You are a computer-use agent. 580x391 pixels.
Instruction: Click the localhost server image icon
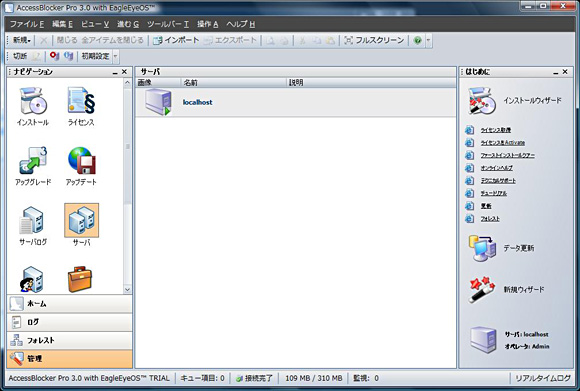(158, 102)
